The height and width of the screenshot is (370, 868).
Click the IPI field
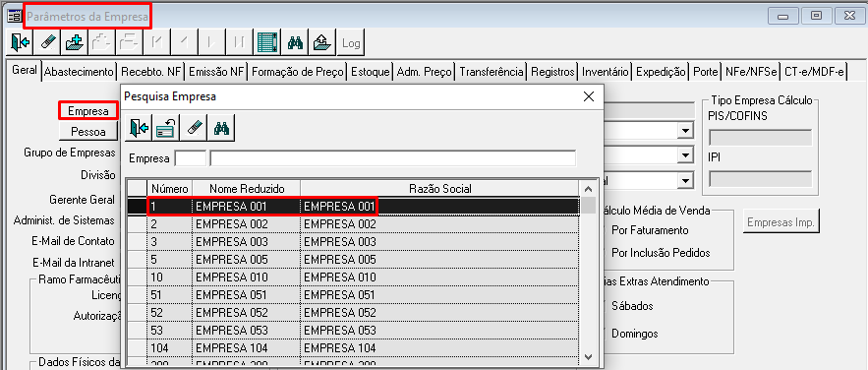pyautogui.click(x=760, y=179)
